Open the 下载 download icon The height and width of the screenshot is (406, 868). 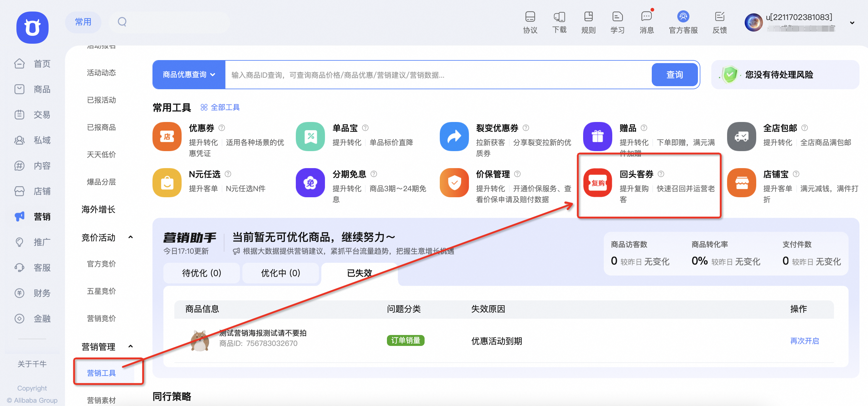[559, 16]
